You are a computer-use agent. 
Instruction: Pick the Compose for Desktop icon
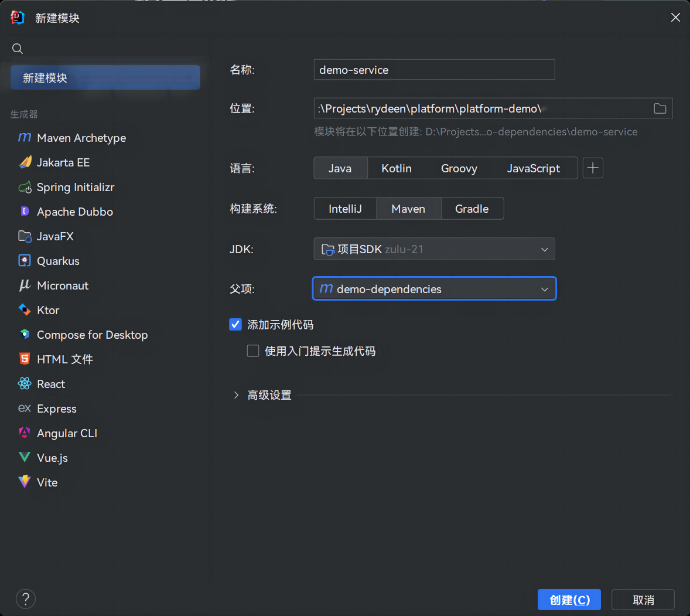[25, 335]
